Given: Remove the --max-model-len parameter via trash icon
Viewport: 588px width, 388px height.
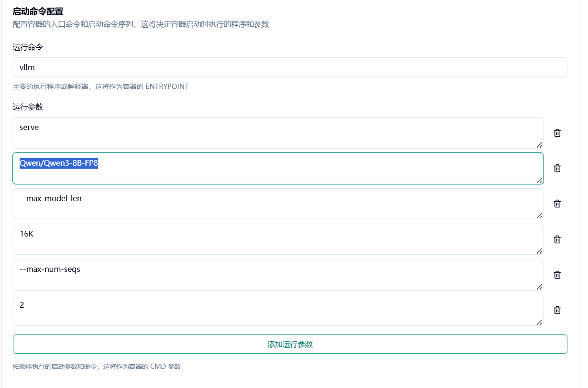Looking at the screenshot, I should click(557, 204).
